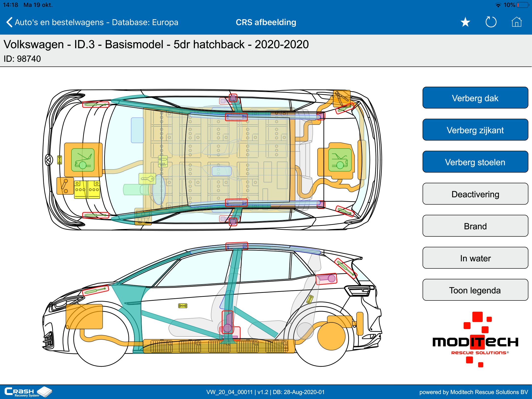Viewport: 532px width, 399px height.
Task: Toggle the Verberg stoelen button
Action: (475, 162)
